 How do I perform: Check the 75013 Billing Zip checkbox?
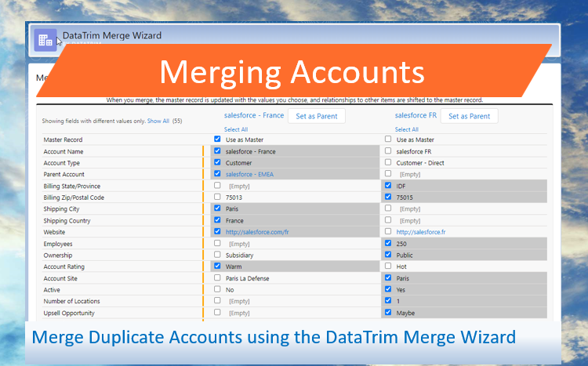pos(217,197)
